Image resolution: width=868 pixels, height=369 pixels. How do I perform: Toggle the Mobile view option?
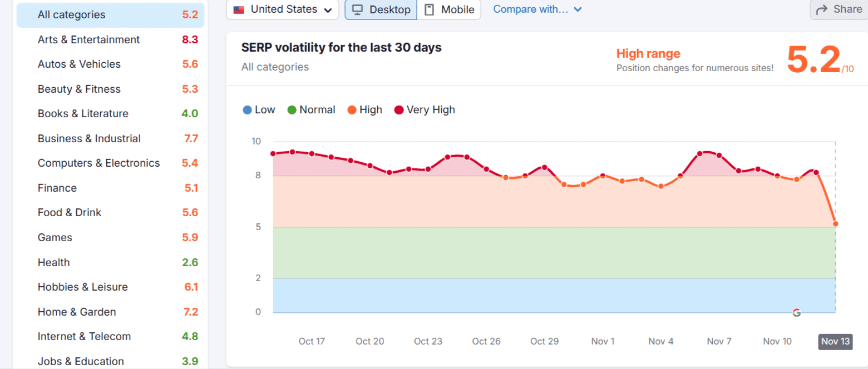(449, 9)
